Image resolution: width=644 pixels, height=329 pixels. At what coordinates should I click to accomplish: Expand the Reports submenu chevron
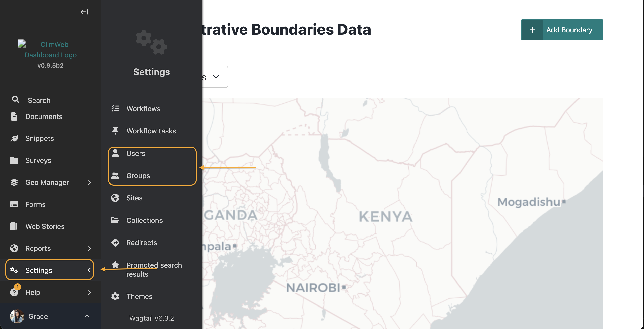coord(89,248)
